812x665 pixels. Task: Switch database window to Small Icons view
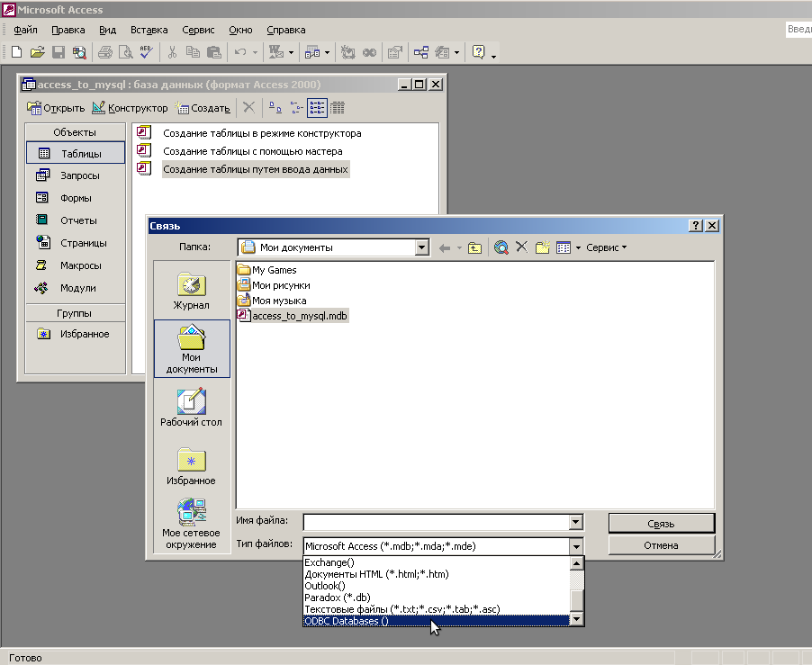tap(296, 108)
